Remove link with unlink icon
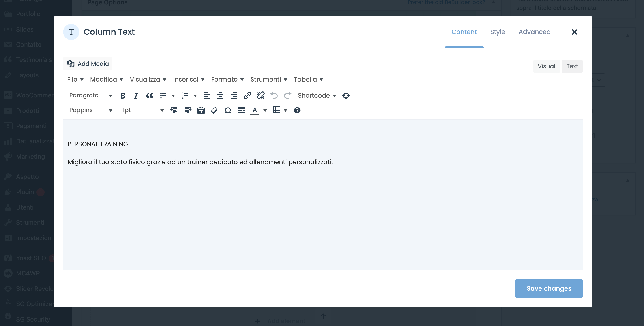Screen dimensions: 644x326 click(x=261, y=96)
